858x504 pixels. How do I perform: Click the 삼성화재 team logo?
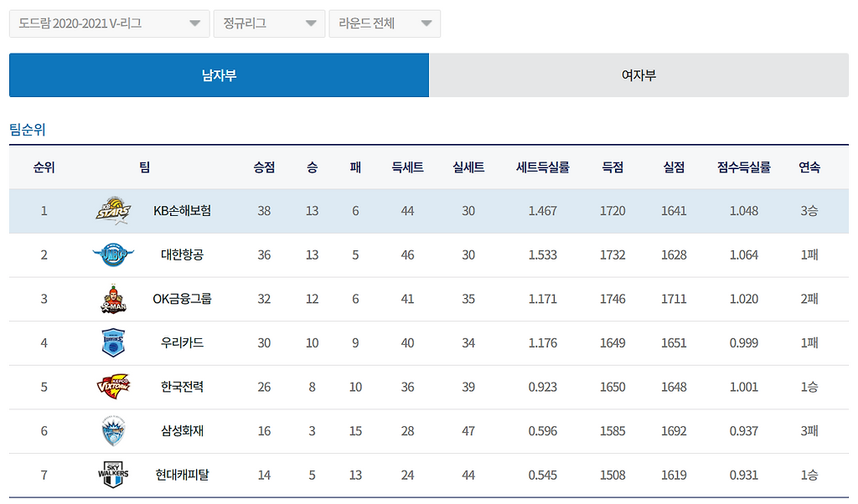(113, 431)
